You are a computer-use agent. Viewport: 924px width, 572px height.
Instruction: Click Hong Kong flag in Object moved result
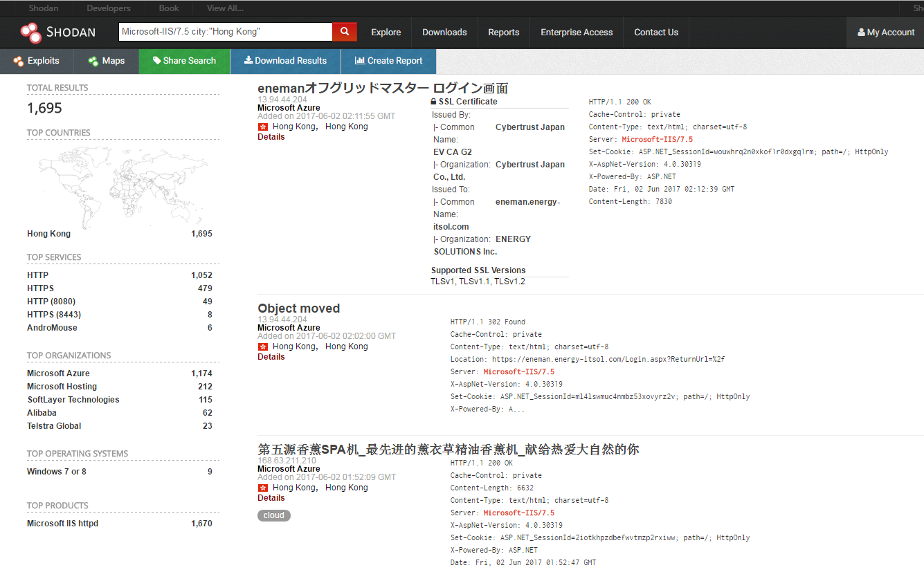pos(262,347)
